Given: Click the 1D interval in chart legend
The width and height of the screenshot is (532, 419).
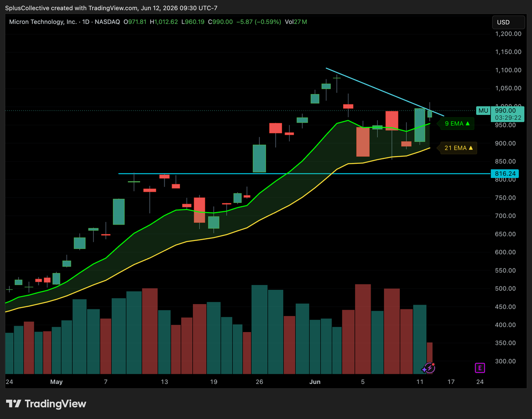Looking at the screenshot, I should [85, 22].
